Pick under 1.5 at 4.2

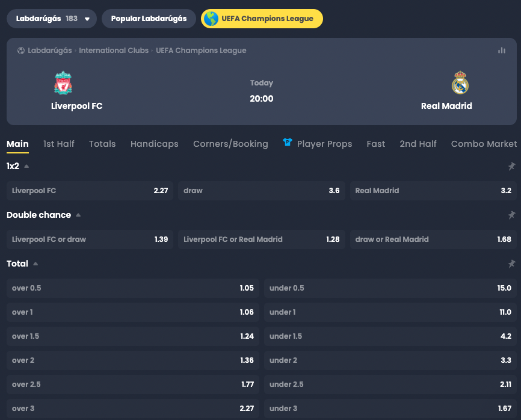[390, 336]
